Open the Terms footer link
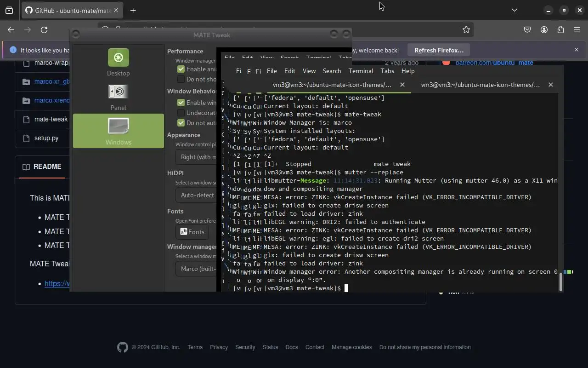 click(195, 347)
